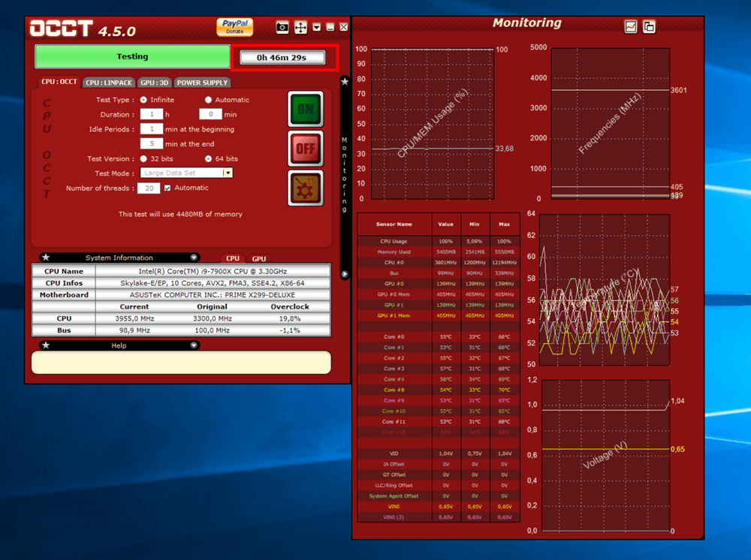Click the green ON test start button
751x560 pixels.
(306, 110)
